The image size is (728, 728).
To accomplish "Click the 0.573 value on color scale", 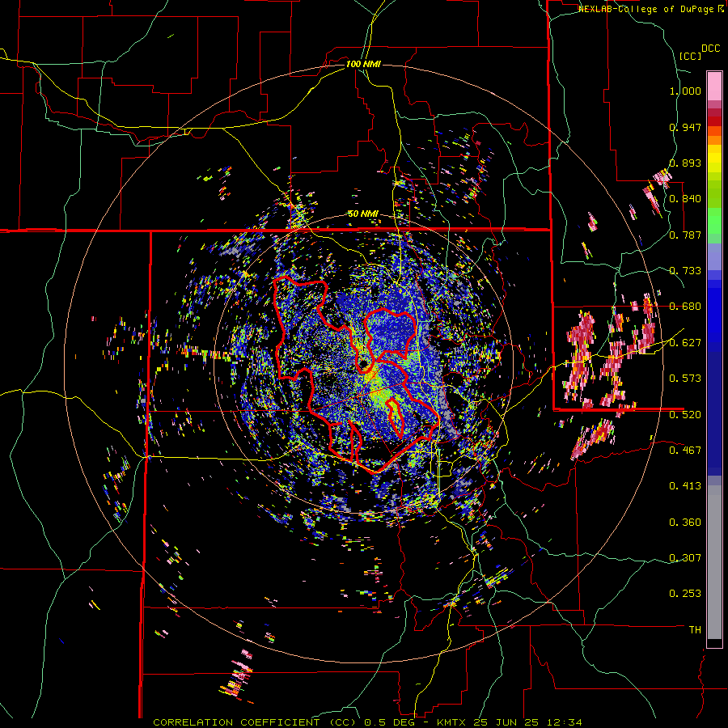I will 685,379.
